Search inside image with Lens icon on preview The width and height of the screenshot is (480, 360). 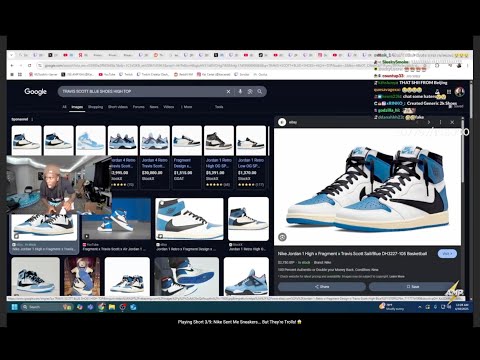282,237
